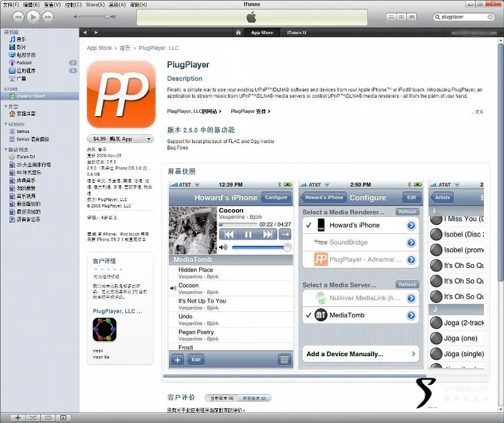The height and width of the screenshot is (423, 504).
Task: Open the 文件(F) menu
Action: [11, 4]
